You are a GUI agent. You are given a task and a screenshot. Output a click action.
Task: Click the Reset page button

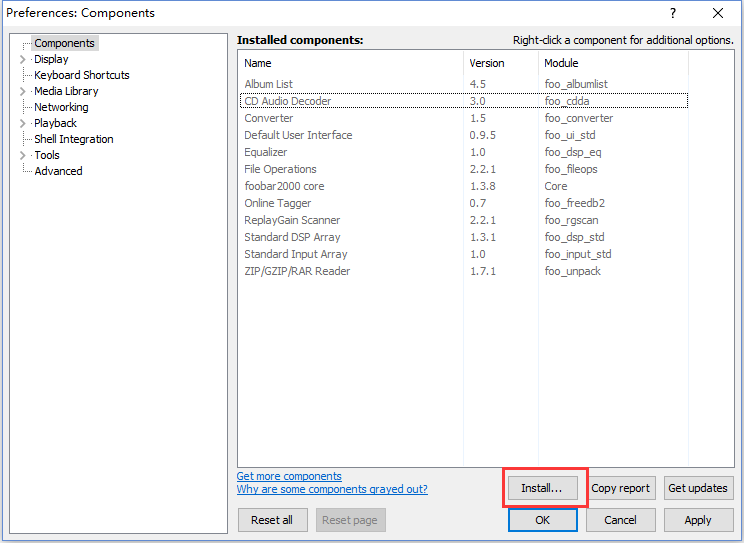coord(350,520)
